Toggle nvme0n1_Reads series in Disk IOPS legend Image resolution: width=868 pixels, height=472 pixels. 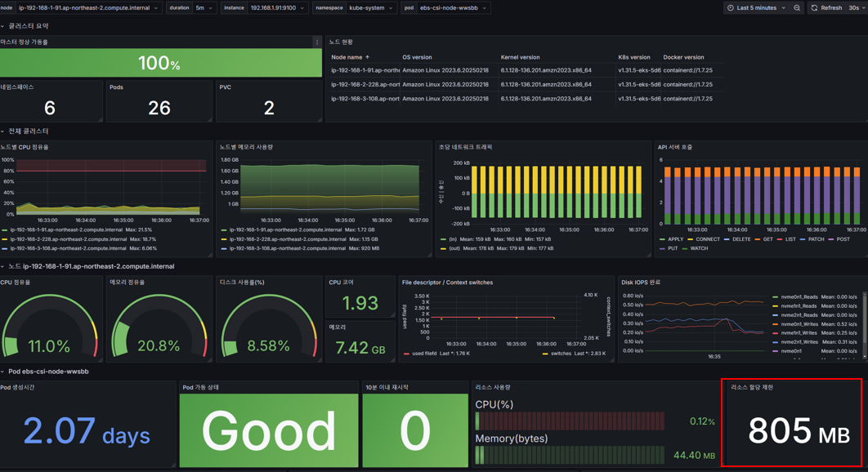[x=799, y=296]
